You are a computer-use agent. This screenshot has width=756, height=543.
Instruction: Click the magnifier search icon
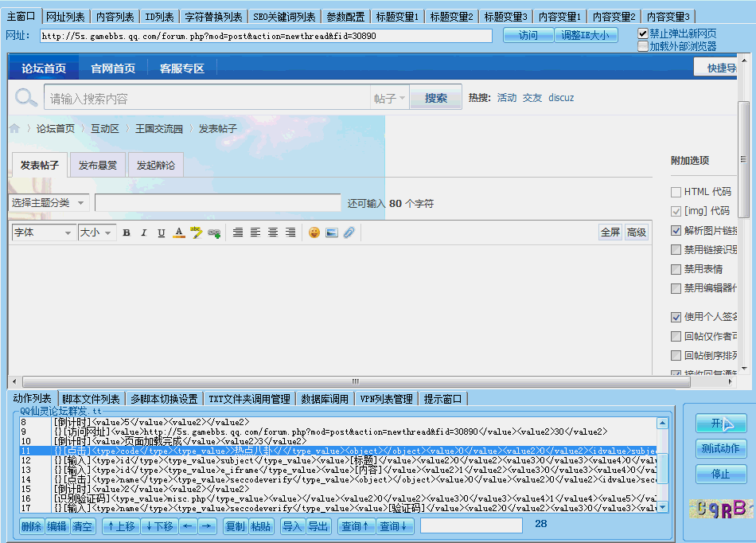(x=26, y=98)
